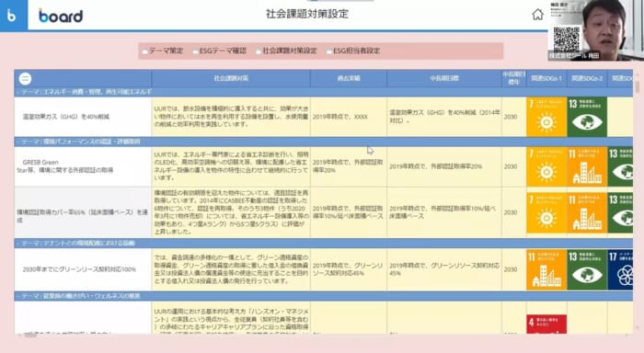Click the SDG 17 partnership icon
The width and height of the screenshot is (644, 353).
coord(621,269)
